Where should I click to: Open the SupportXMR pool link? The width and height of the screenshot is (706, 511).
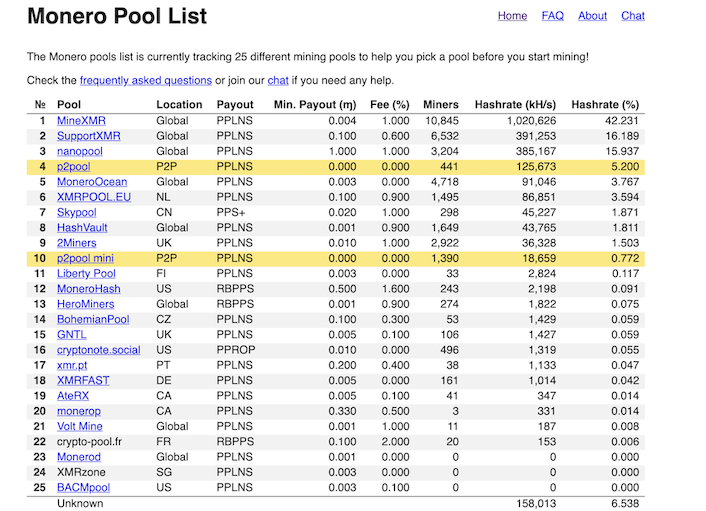pos(89,136)
